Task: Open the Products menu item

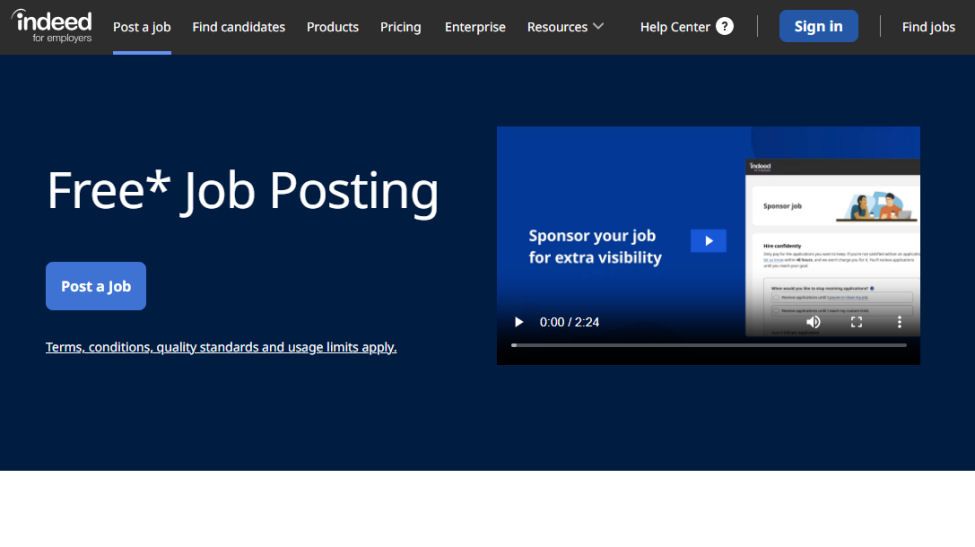Action: click(333, 27)
